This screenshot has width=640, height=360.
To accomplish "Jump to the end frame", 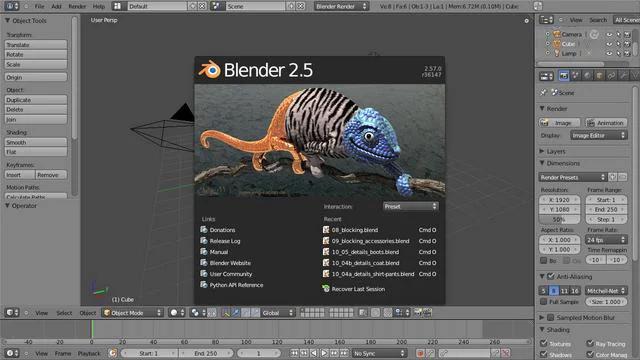I will click(344, 353).
